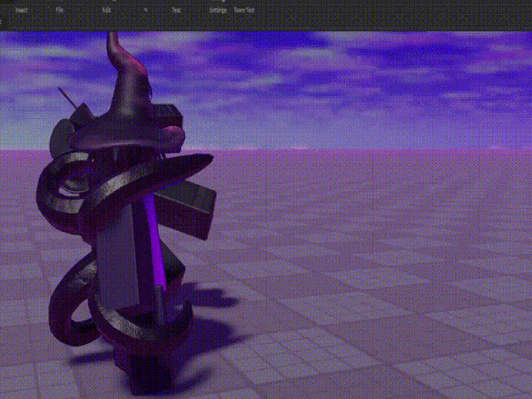Image resolution: width=532 pixels, height=399 pixels.
Task: Select the thin antenna rod part
Action: tap(66, 97)
